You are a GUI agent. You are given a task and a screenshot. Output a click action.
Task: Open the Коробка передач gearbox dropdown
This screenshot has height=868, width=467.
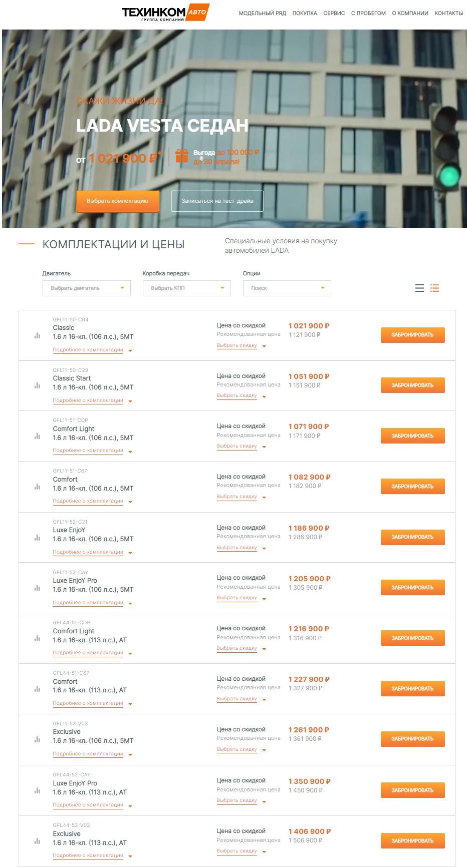point(187,288)
